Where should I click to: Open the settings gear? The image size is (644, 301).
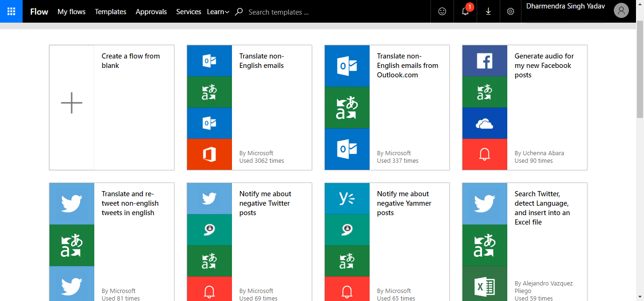(511, 11)
